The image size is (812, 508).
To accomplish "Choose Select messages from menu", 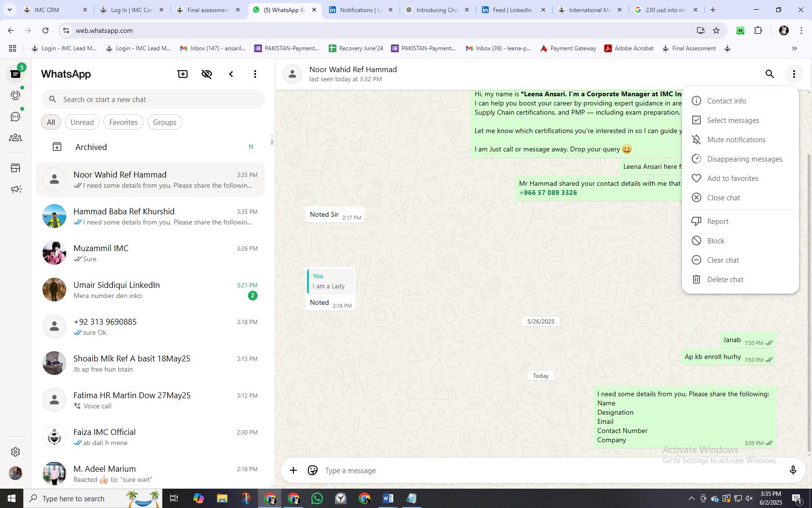I will (740, 120).
